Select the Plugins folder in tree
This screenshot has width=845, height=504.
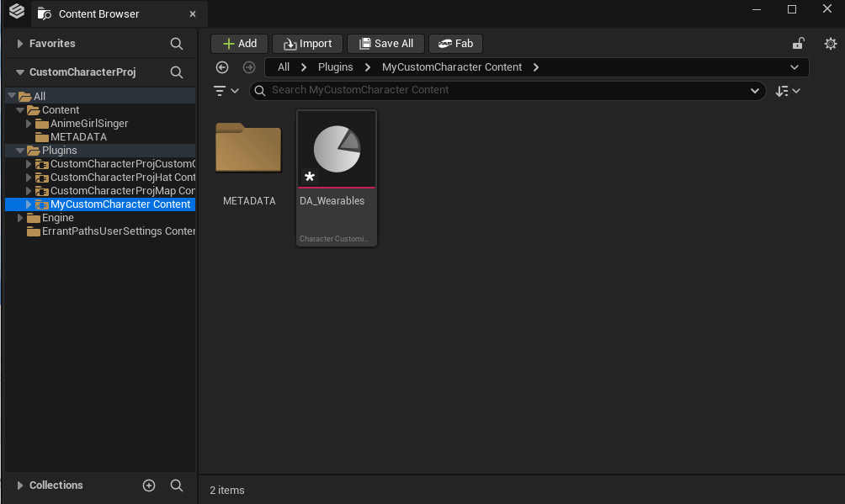tap(59, 151)
